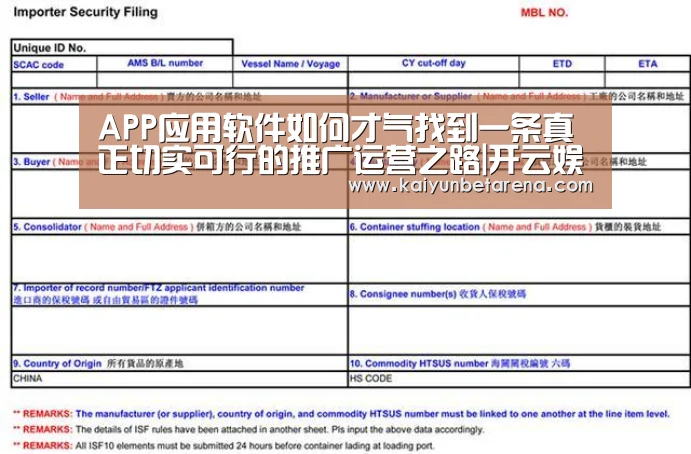Click the blank box under Consignee number(s)
Image resolution: width=691 pixels, height=454 pixels.
pyautogui.click(x=519, y=330)
